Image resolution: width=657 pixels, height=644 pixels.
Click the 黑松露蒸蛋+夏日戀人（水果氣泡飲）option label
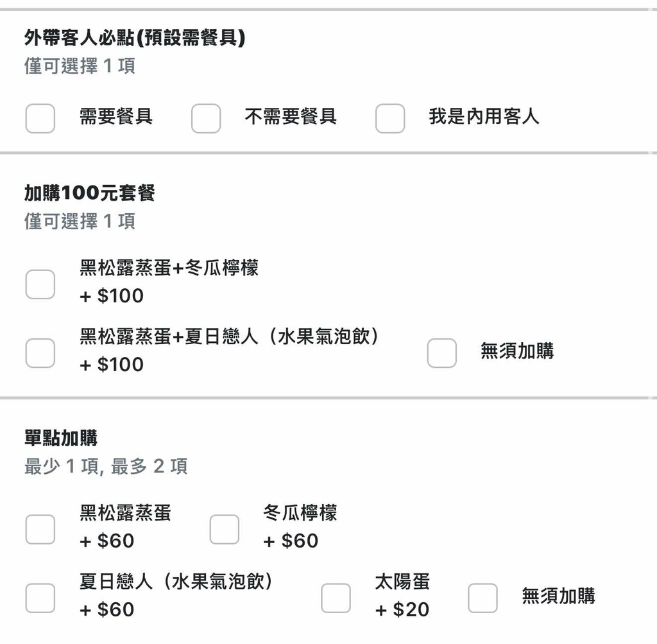230,336
